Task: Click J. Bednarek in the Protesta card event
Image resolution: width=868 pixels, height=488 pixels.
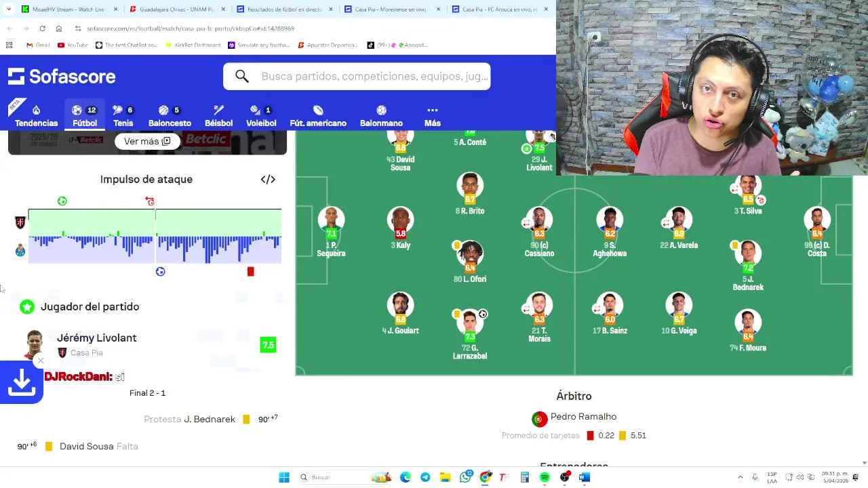Action: pos(210,420)
